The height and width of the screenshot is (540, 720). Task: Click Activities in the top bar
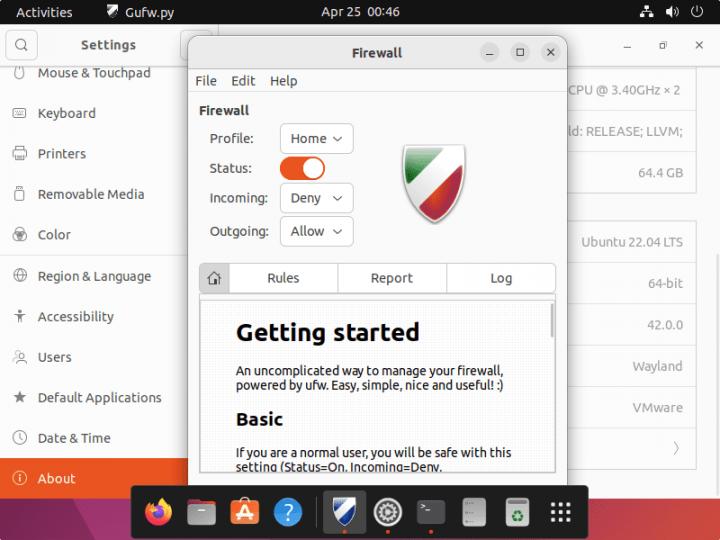44,12
